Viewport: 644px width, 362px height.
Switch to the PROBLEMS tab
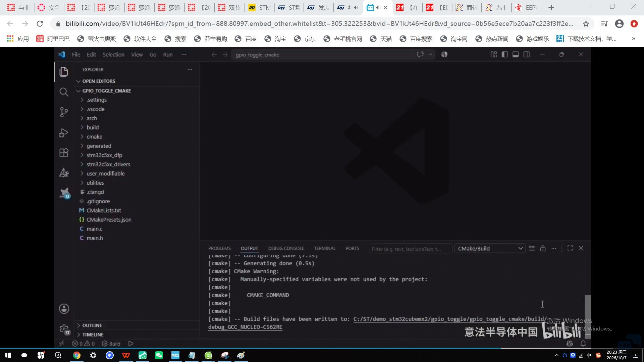click(219, 248)
